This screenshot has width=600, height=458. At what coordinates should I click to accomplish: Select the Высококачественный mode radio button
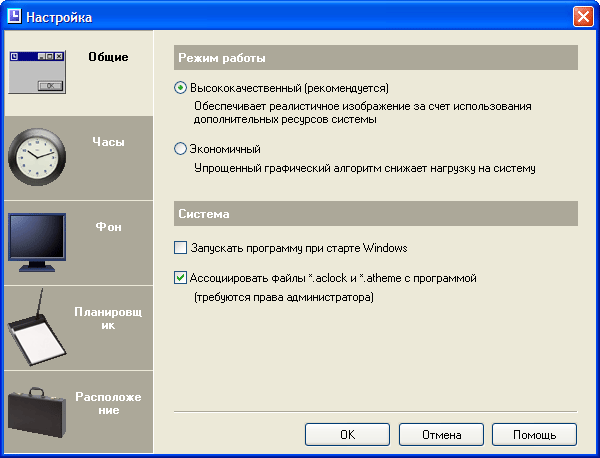click(180, 88)
